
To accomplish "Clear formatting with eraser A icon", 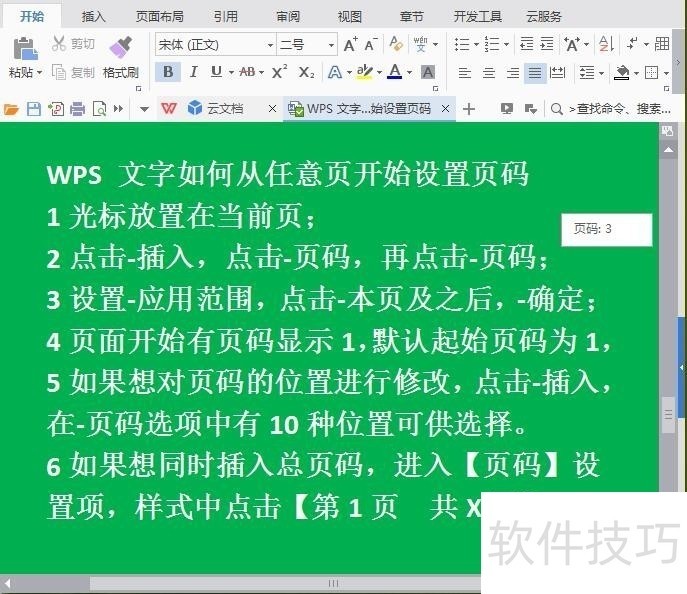I will (396, 44).
